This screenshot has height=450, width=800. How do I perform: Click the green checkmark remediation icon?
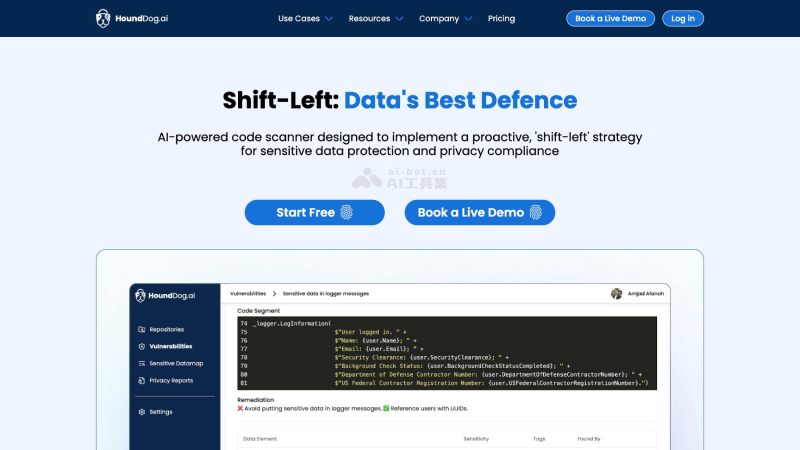[x=386, y=408]
